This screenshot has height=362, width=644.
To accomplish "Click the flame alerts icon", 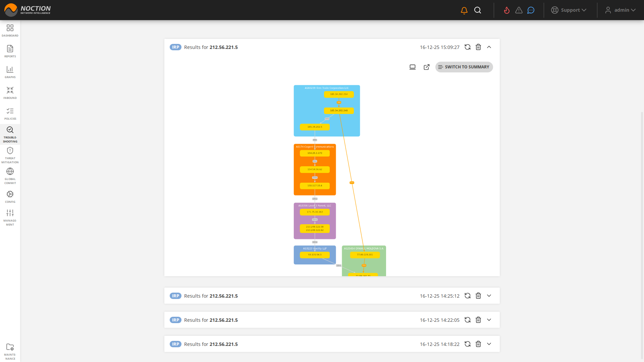I will click(507, 10).
